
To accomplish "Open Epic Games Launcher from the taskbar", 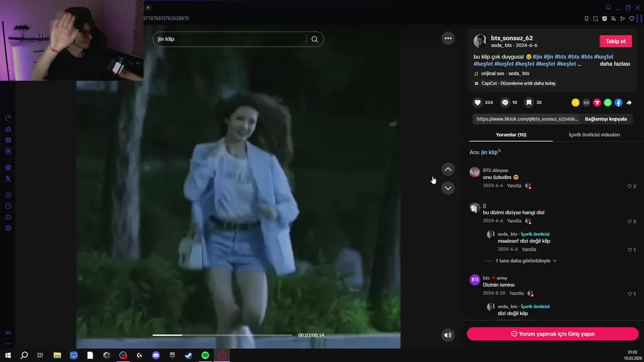I will [x=173, y=355].
